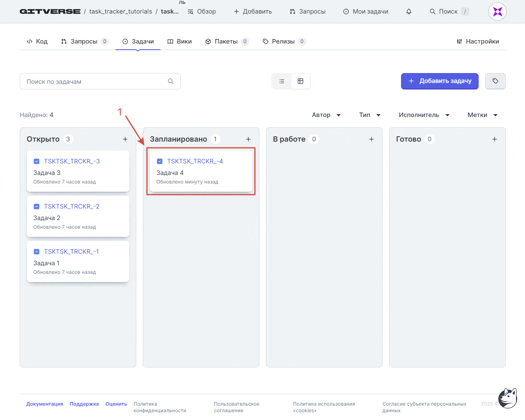This screenshot has width=525, height=420.
Task: Open the cookies policy footer link
Action: (324, 407)
